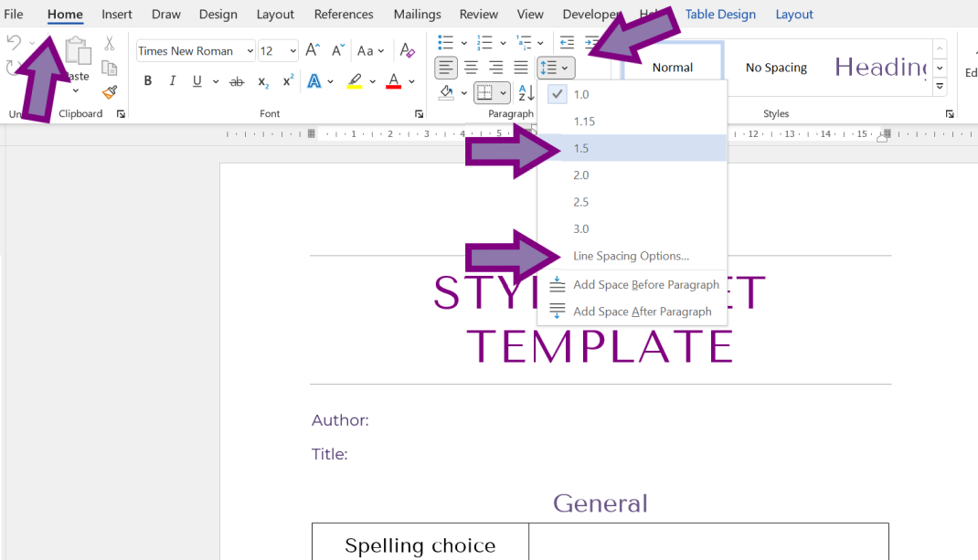Toggle Italic formatting
This screenshot has width=978, height=560.
[173, 82]
